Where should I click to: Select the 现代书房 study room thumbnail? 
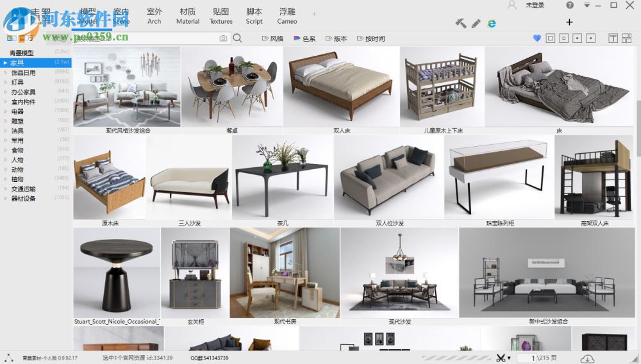pos(285,273)
